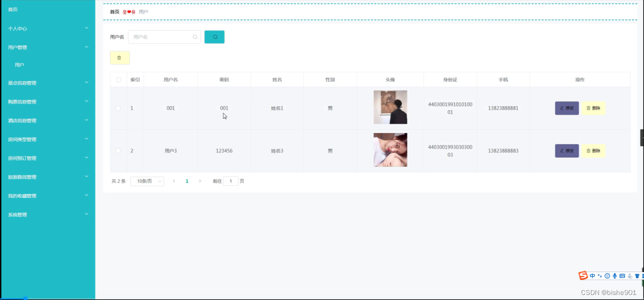
Task: Click 删除 button for user 001
Action: tap(593, 108)
